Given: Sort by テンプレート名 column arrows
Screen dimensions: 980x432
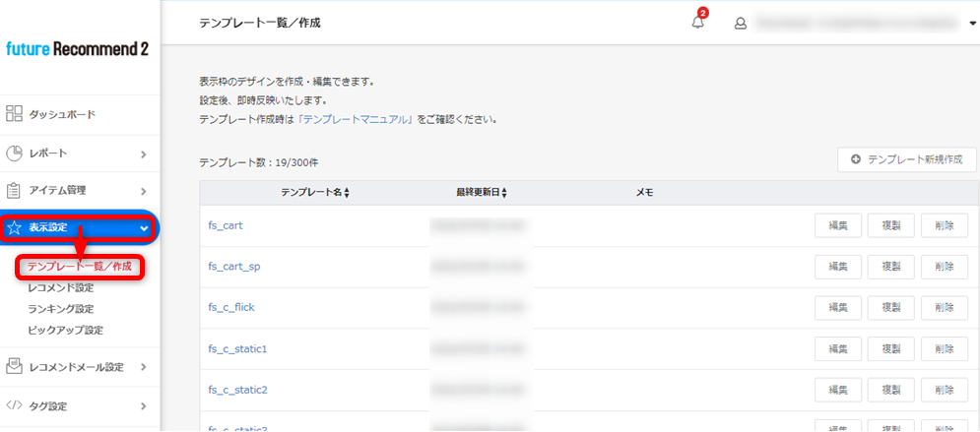Looking at the screenshot, I should pyautogui.click(x=347, y=194).
